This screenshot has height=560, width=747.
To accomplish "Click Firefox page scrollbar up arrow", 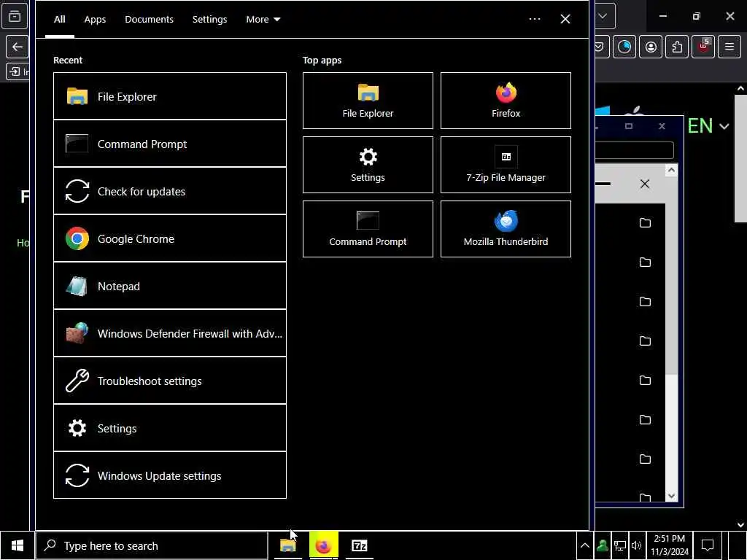I will (x=740, y=88).
